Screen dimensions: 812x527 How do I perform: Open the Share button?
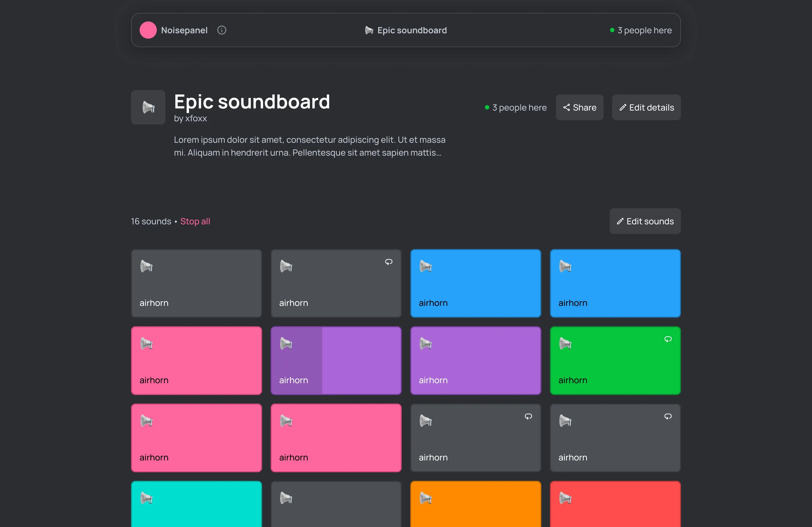(x=579, y=107)
